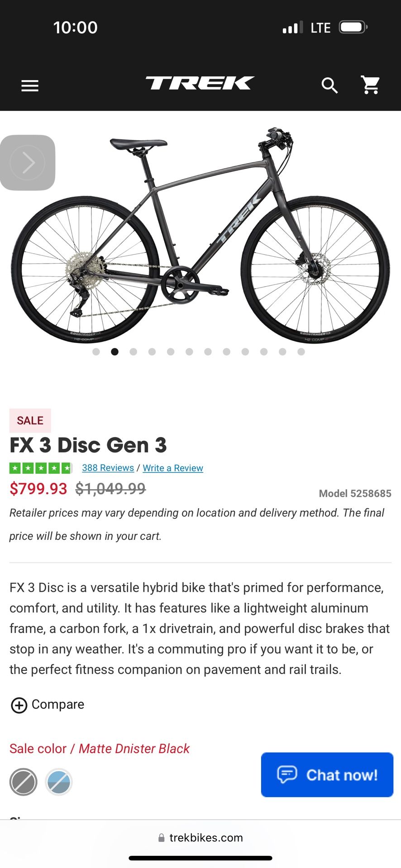The height and width of the screenshot is (868, 401).
Task: Select the blue color swatch
Action: click(59, 782)
